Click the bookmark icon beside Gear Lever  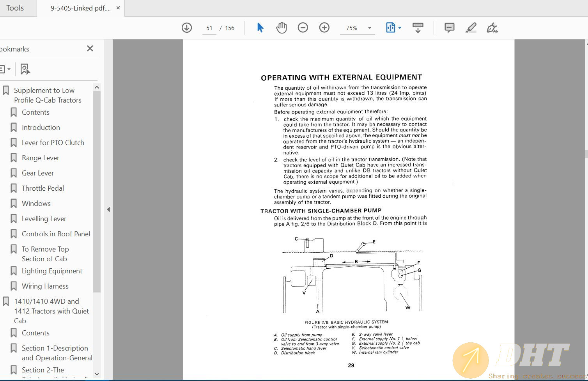coord(14,173)
